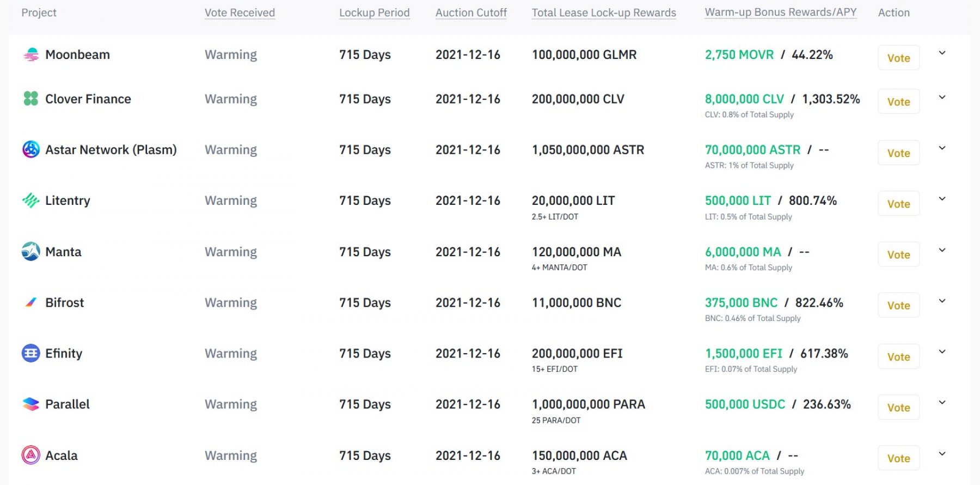Click the Lockup Period column header

[x=374, y=13]
